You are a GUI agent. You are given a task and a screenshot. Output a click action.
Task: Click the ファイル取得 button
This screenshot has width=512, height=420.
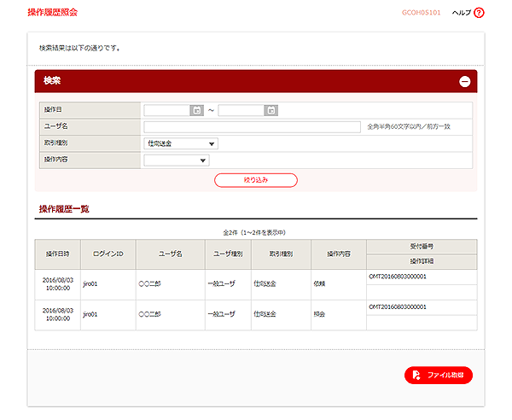pyautogui.click(x=439, y=375)
